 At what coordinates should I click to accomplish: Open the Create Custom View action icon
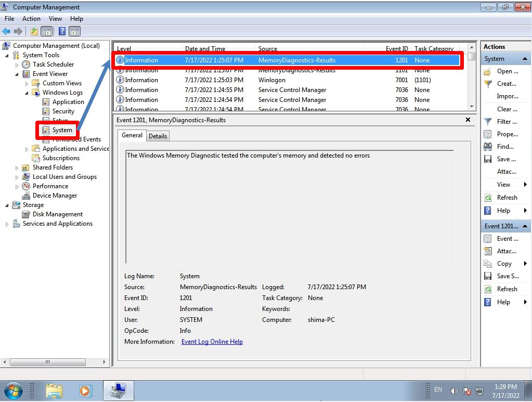point(488,84)
